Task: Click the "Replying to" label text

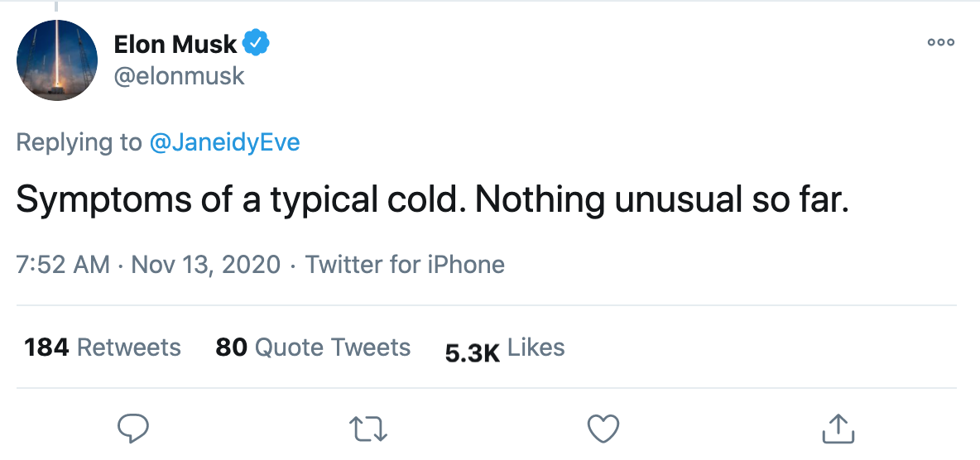Action: (x=79, y=142)
